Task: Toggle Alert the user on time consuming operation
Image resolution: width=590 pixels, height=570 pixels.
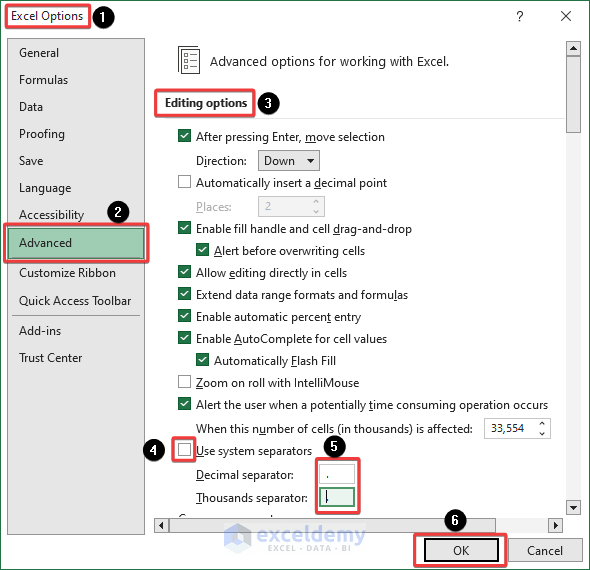Action: tap(184, 404)
